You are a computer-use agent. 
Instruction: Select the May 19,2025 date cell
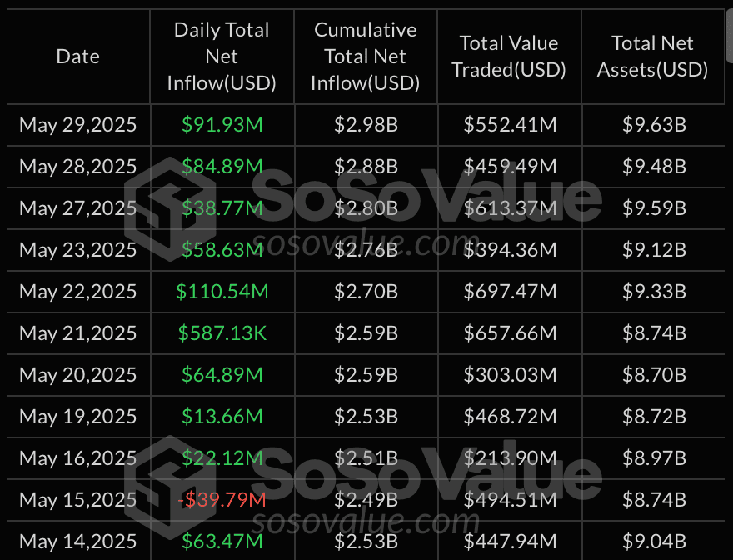[x=78, y=417]
